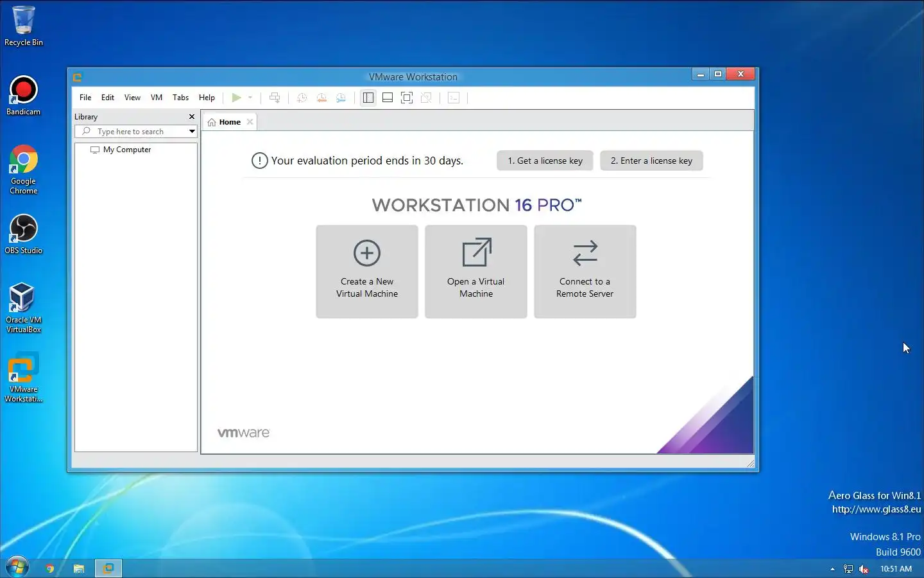Expand the library search dropdown arrow
Image resolution: width=924 pixels, height=578 pixels.
click(x=191, y=131)
